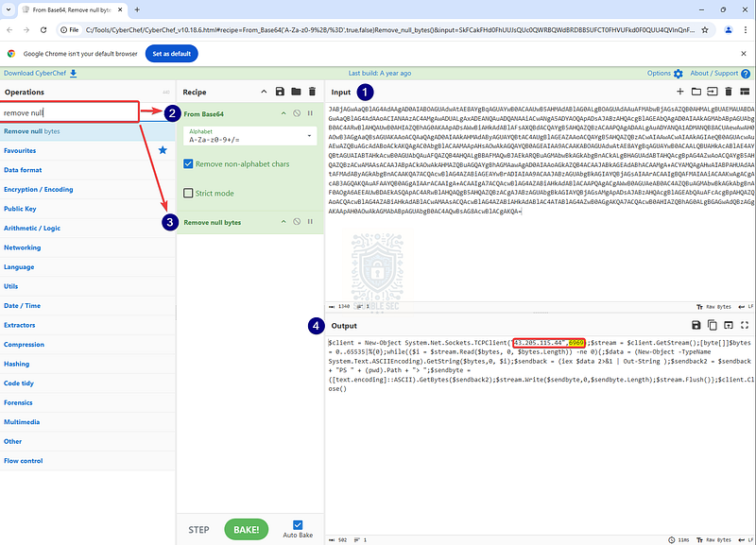The image size is (756, 545).
Task: Maximise the output pane
Action: click(745, 325)
